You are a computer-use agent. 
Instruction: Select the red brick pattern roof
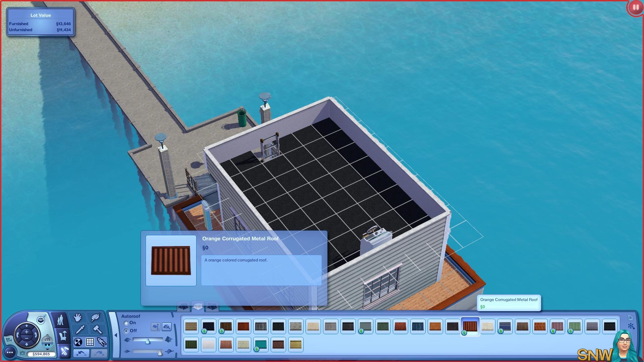pyautogui.click(x=540, y=326)
